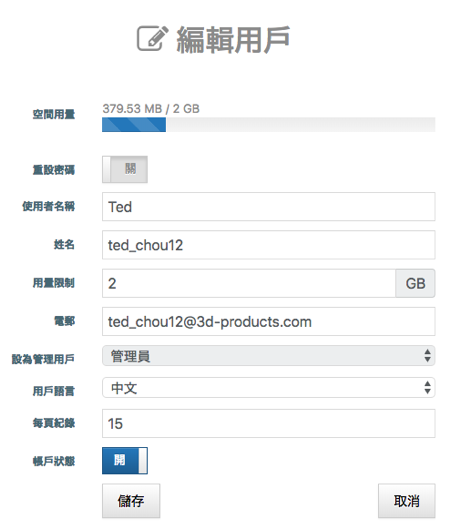Click the 電郵 email address field
The image size is (451, 531).
[269, 322]
